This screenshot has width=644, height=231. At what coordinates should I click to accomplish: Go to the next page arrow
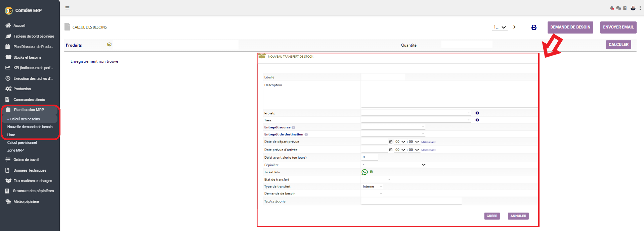click(x=514, y=27)
